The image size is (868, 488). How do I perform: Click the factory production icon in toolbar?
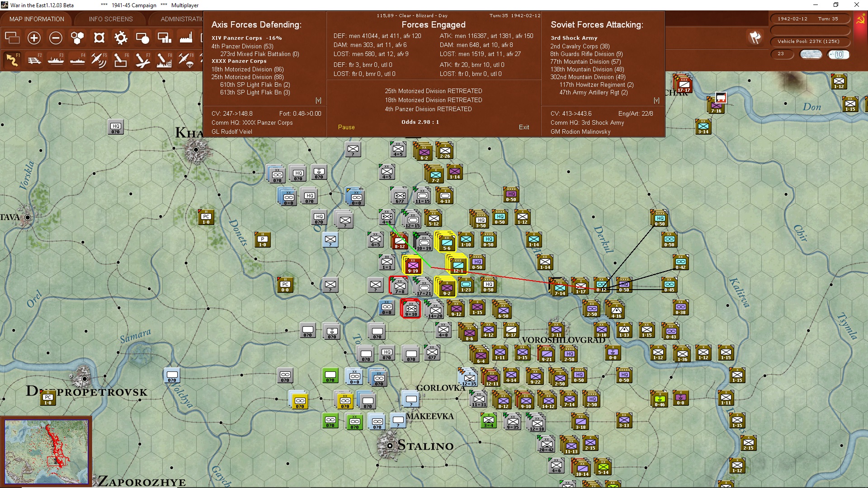pos(186,38)
